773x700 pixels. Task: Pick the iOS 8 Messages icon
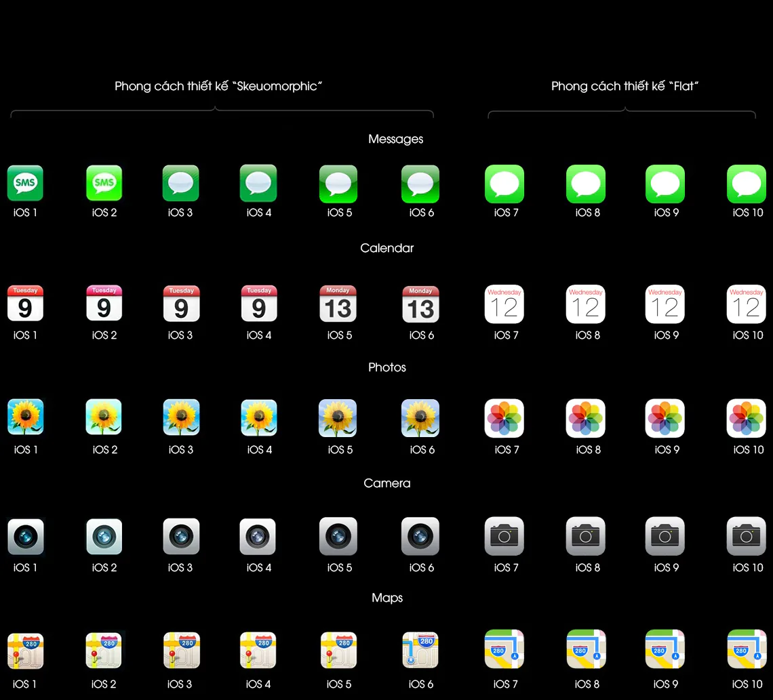586,184
